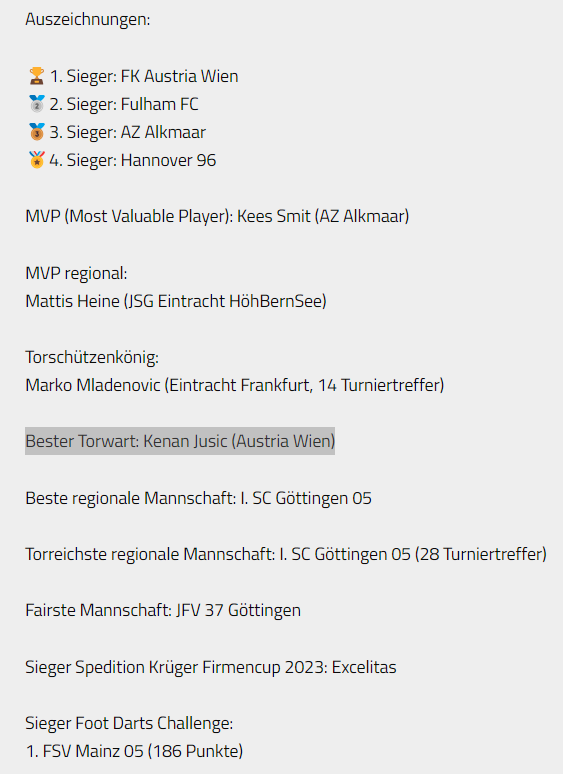Click the silver second-place medal icon
The width and height of the screenshot is (563, 774).
[x=37, y=104]
